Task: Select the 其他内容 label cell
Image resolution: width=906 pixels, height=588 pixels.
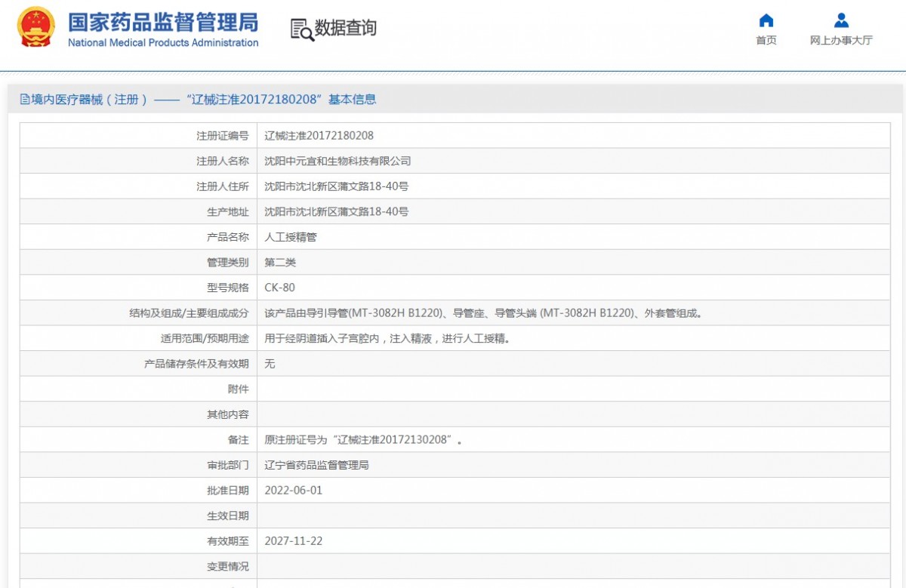Action: (x=139, y=414)
